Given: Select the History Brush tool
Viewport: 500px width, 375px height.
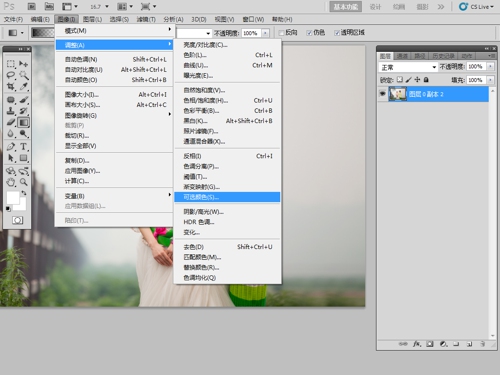Looking at the screenshot, I should [23, 111].
